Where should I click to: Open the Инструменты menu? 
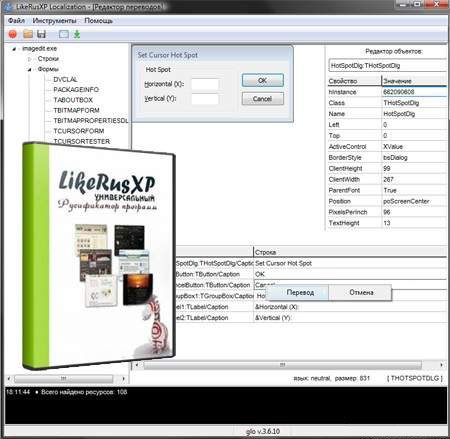(54, 21)
